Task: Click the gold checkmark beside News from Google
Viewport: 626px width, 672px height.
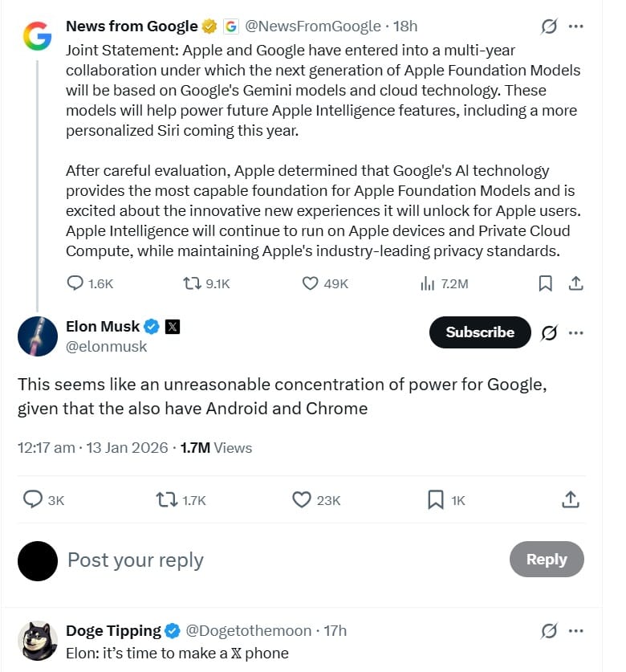Action: tap(208, 25)
